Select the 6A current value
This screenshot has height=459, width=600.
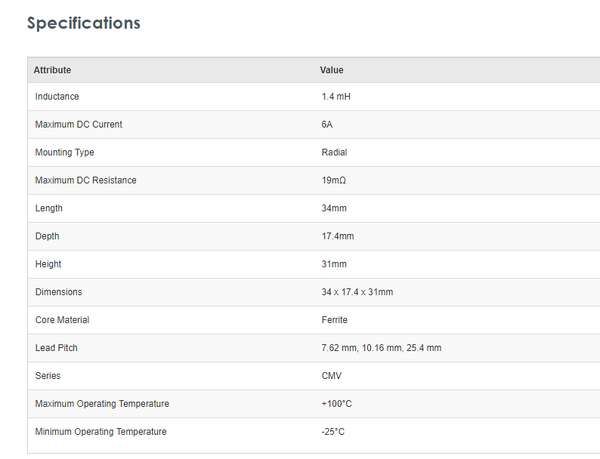[327, 124]
